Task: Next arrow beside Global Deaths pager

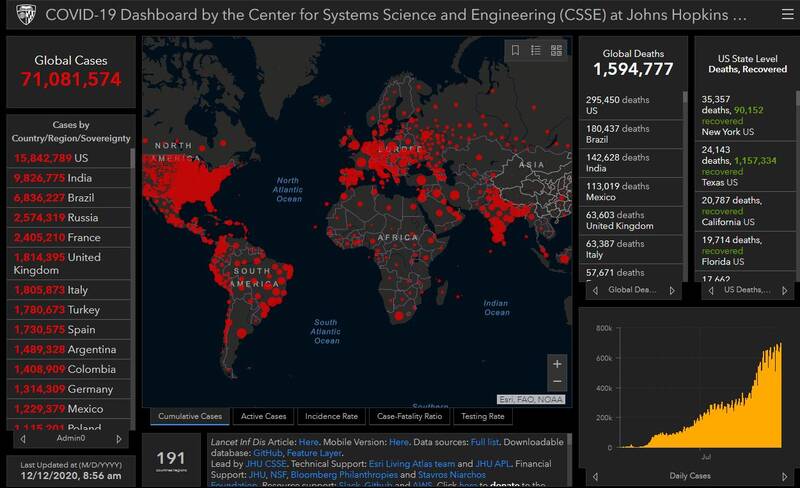Action: click(x=672, y=290)
